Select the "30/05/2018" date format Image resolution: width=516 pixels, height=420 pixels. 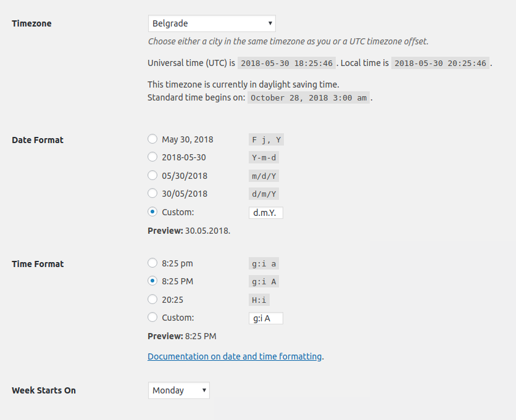click(x=152, y=193)
